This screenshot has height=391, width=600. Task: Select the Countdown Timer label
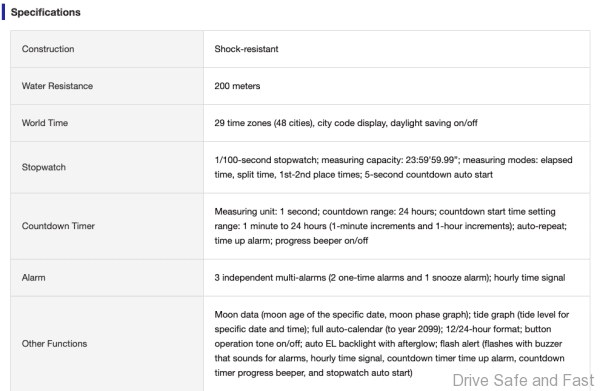(x=58, y=226)
